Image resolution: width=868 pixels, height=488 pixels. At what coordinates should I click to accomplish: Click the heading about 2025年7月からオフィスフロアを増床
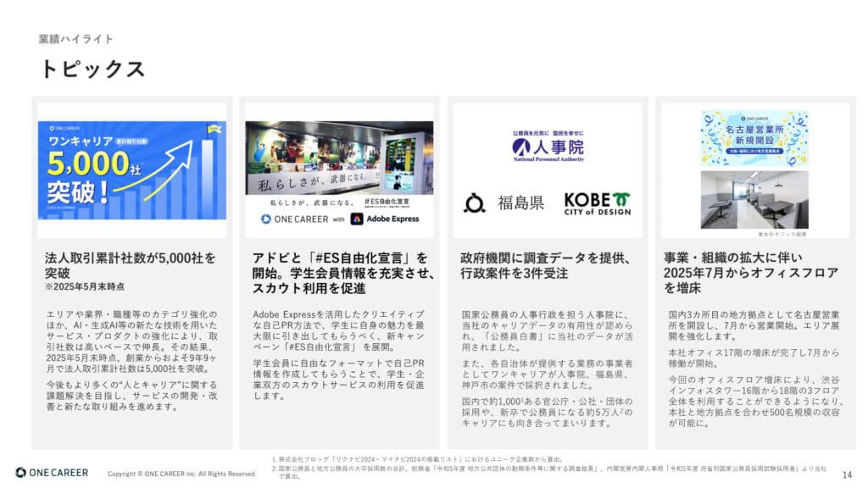coord(751,273)
